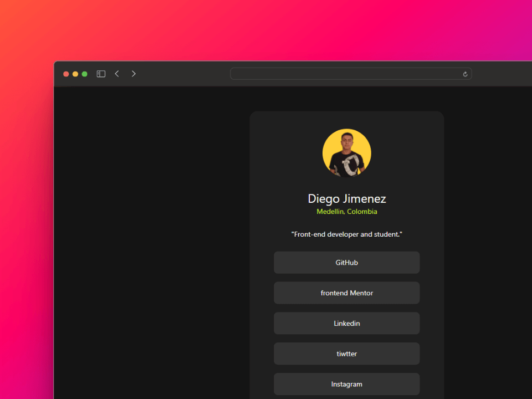The height and width of the screenshot is (399, 532).
Task: Click the Front-end developer and student quote
Action: tap(347, 234)
